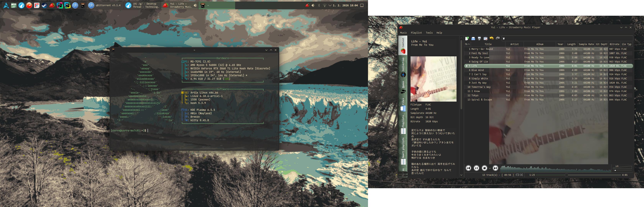
Task: Click the save playlist floppy icon
Action: (479, 39)
